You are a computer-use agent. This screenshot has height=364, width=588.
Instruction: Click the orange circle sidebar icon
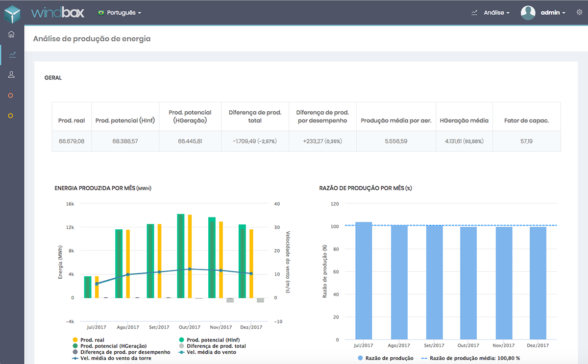(x=11, y=96)
